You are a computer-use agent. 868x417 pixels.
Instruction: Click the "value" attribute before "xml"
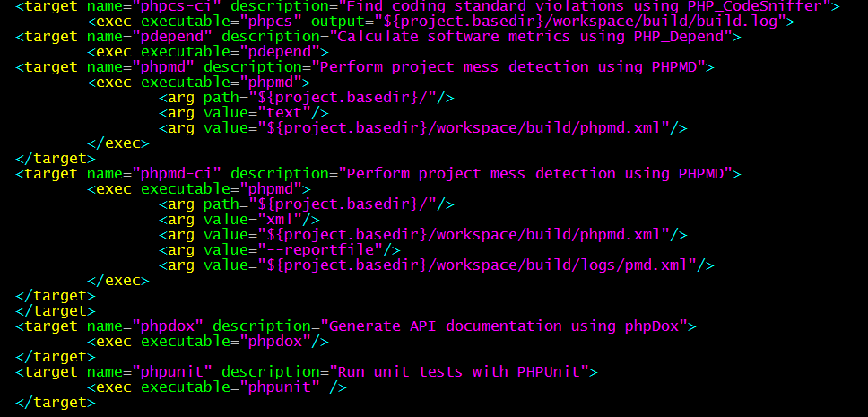[226, 220]
